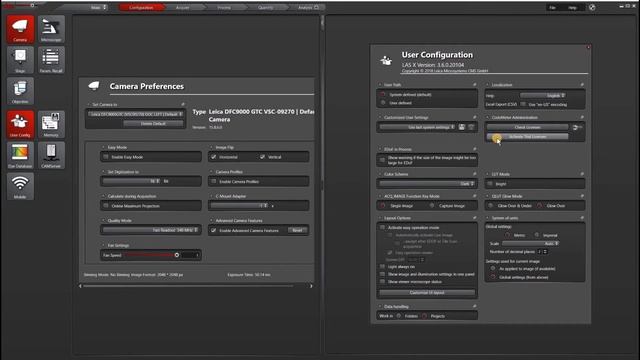Click pin icon of Set Camera to section
Viewport: 640px width, 360px height.
[183, 104]
